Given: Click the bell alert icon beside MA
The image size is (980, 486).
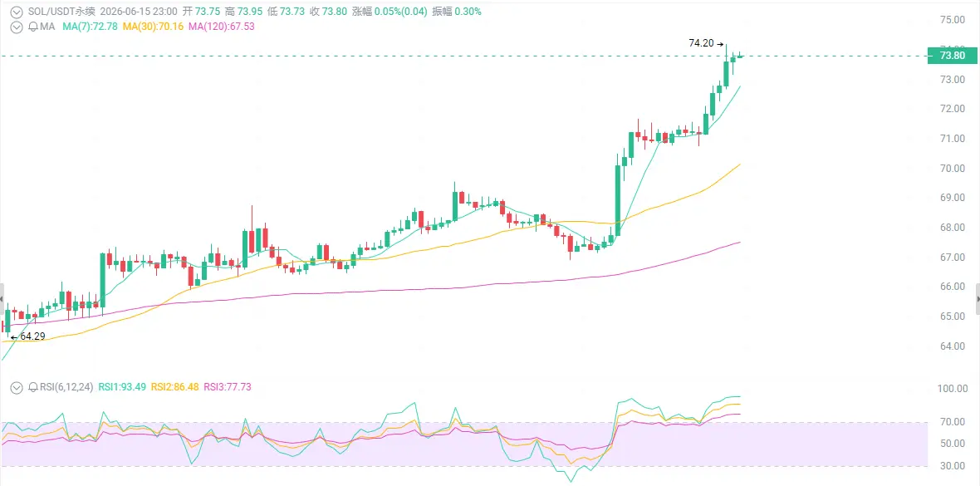Looking at the screenshot, I should click(33, 27).
